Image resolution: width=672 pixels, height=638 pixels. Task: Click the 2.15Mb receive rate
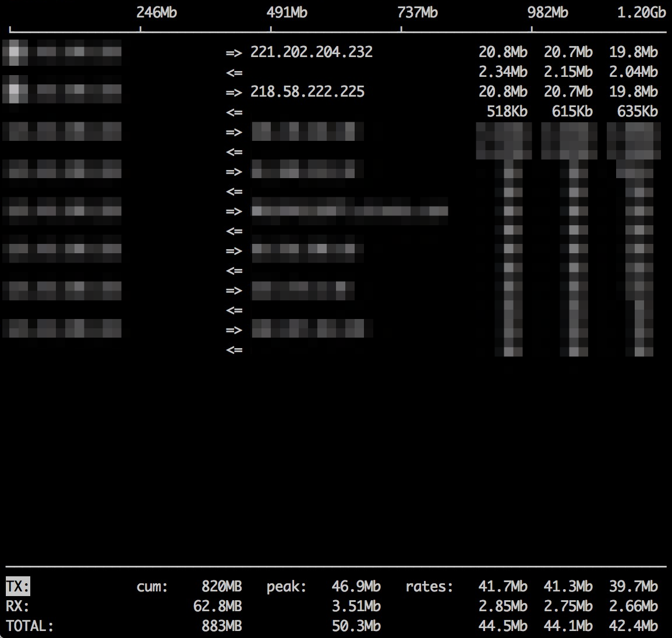568,72
